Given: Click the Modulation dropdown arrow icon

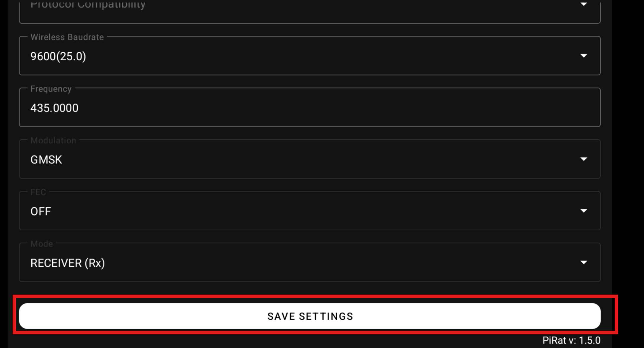Looking at the screenshot, I should [x=583, y=159].
